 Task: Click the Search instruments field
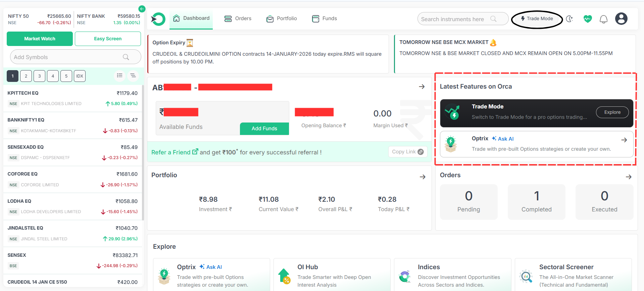pyautogui.click(x=453, y=19)
